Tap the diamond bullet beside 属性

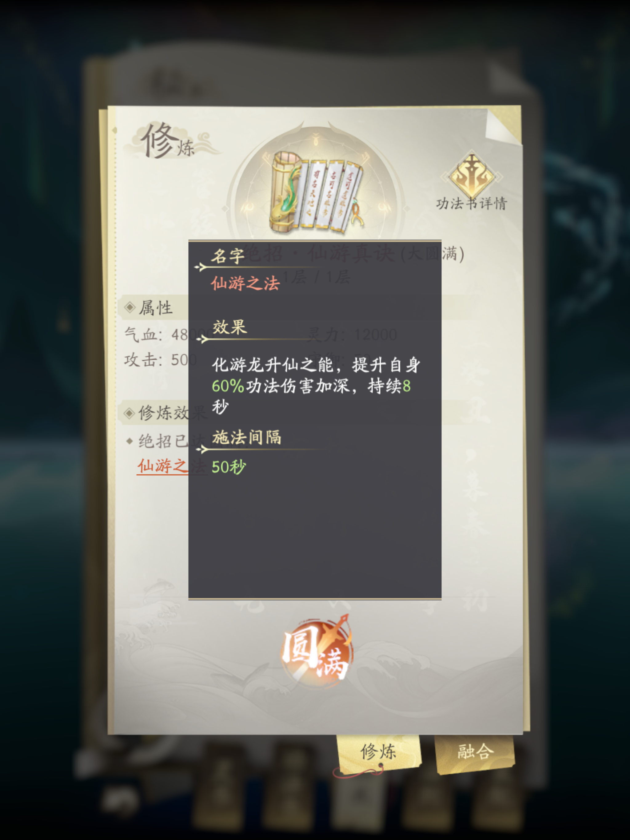pyautogui.click(x=130, y=307)
